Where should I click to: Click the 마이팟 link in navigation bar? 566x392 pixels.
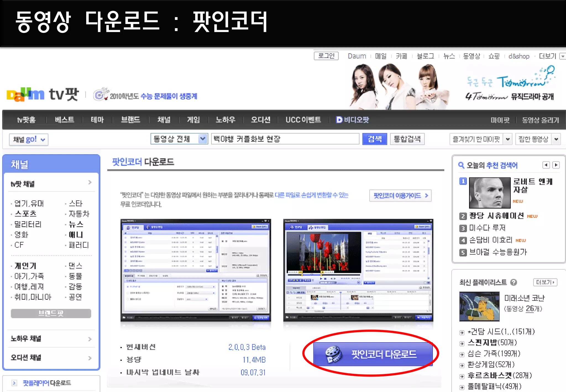coord(500,120)
